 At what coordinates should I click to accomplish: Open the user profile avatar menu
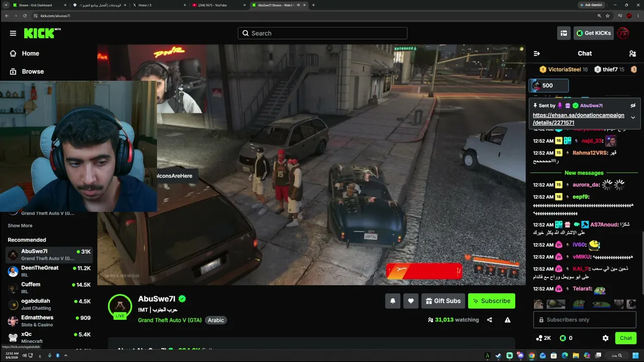click(x=623, y=33)
